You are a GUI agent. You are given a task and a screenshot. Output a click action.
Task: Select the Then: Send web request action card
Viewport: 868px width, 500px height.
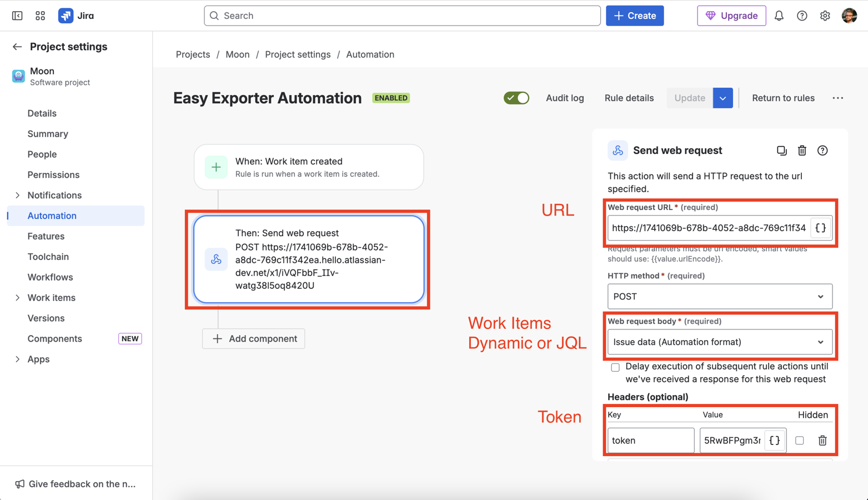309,259
